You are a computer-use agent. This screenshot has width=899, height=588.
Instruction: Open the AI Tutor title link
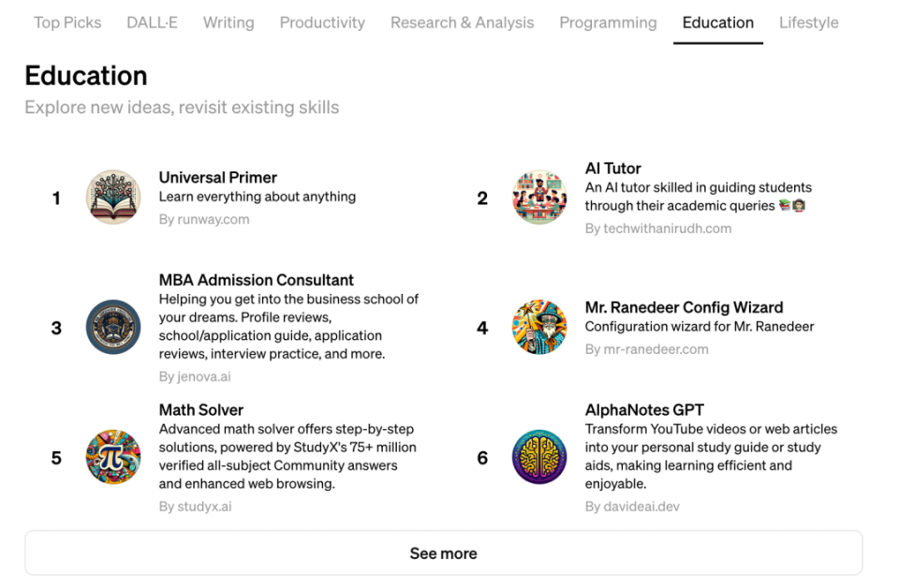(612, 169)
